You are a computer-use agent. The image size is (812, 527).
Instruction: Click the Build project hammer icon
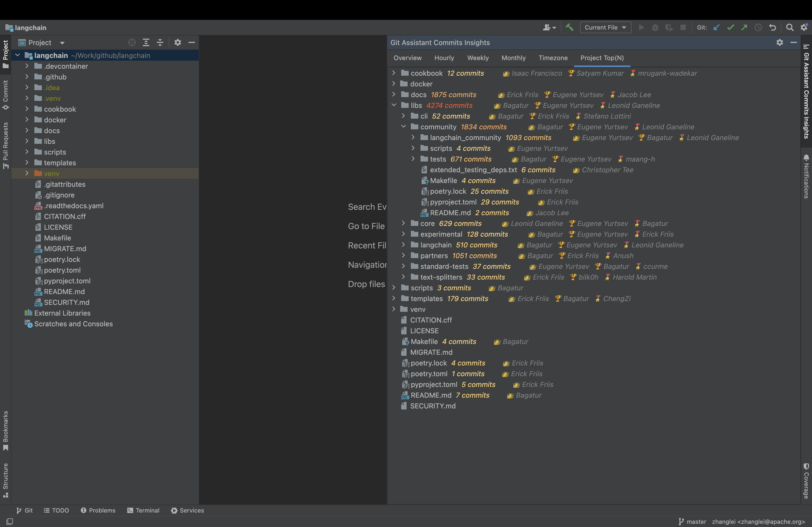click(569, 27)
